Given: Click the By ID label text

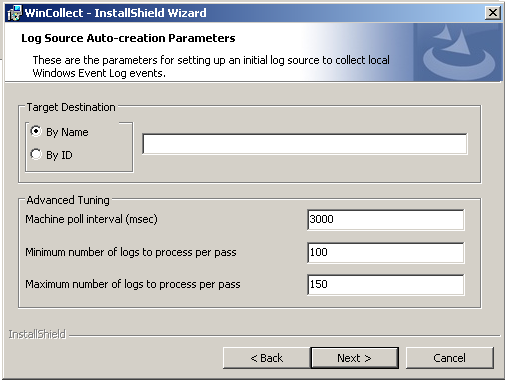Looking at the screenshot, I should 59,155.
